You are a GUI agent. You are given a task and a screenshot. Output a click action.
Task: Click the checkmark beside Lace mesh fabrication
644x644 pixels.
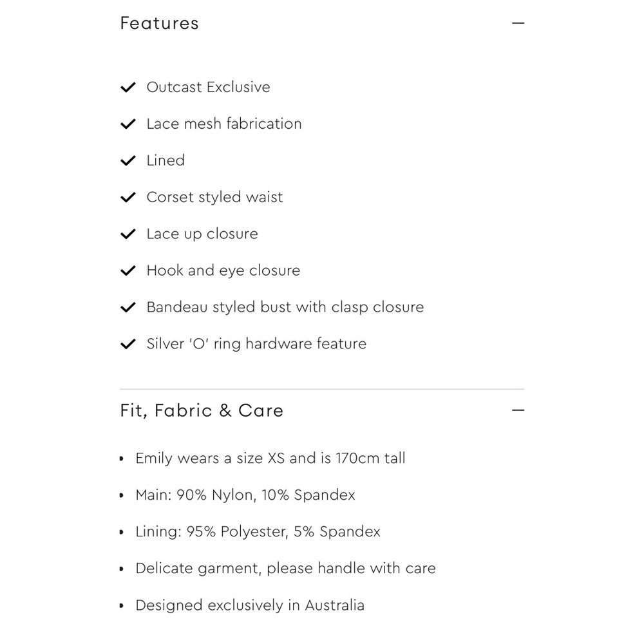(128, 124)
